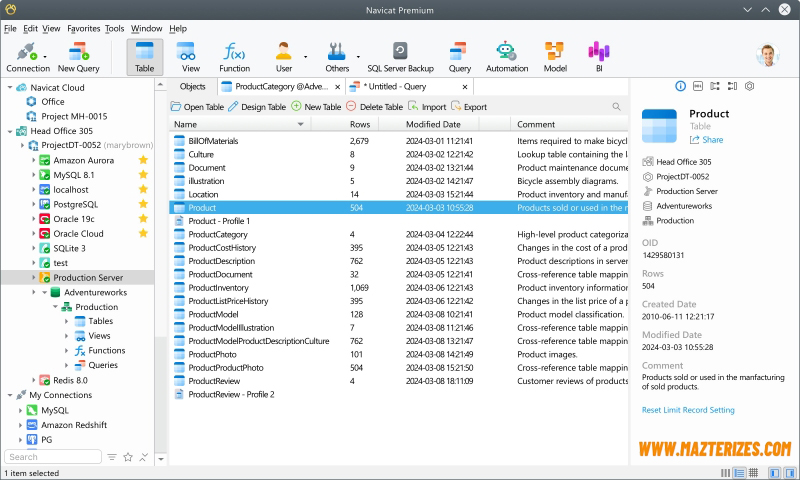Open the Window menu

tap(146, 29)
